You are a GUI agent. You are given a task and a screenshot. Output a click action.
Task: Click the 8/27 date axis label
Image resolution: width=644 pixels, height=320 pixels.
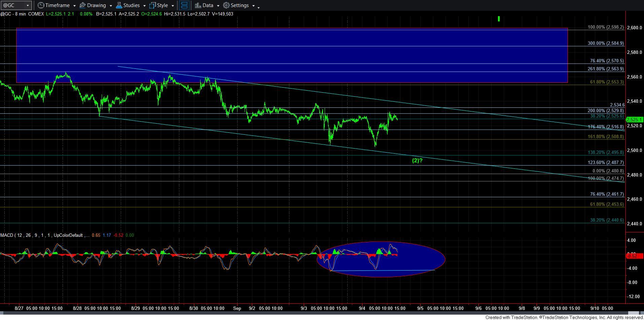[x=19, y=308]
